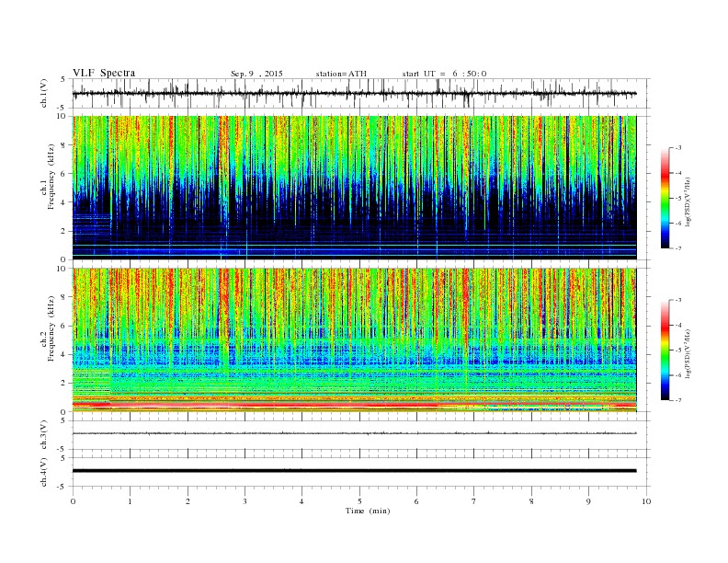The width and height of the screenshot is (728, 563).
Task: Click the "-3" tick on upper color bar
Action: (677, 148)
